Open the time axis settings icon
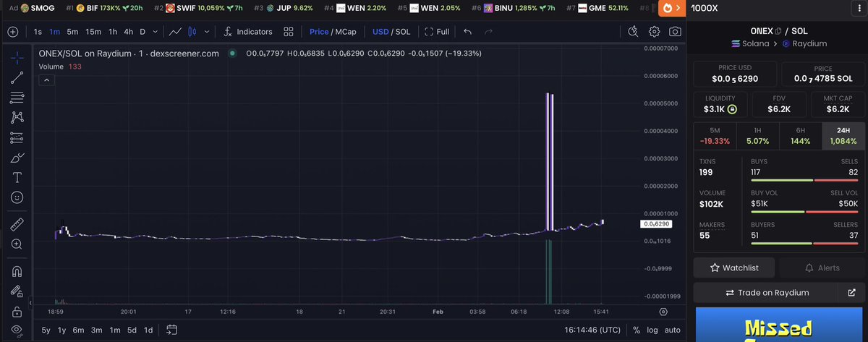 pyautogui.click(x=663, y=311)
